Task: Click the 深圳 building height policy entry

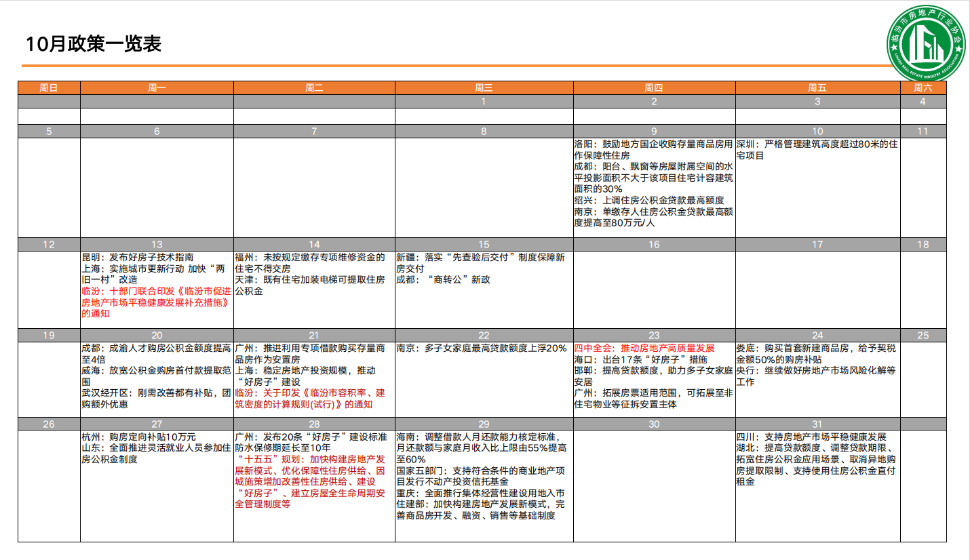Action: [x=817, y=150]
